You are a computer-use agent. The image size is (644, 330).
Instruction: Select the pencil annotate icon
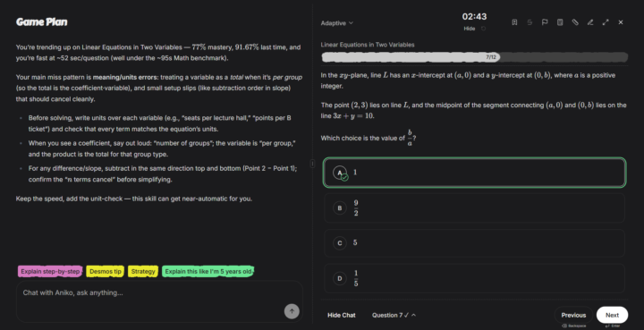[x=590, y=22]
